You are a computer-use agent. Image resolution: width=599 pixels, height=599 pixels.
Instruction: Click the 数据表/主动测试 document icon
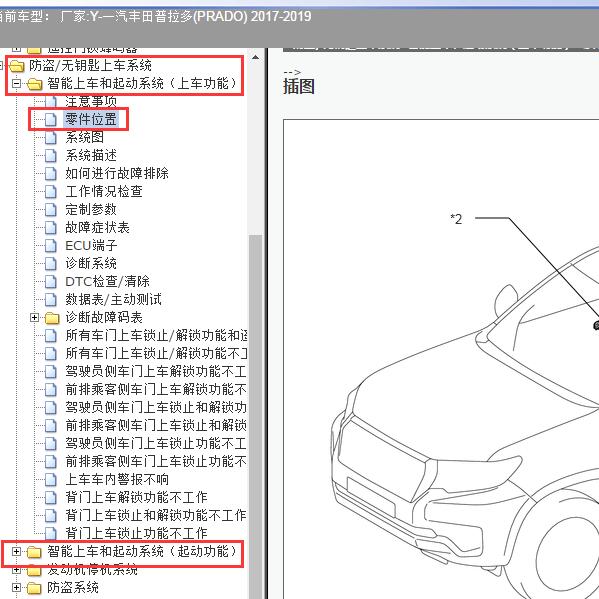pyautogui.click(x=50, y=300)
